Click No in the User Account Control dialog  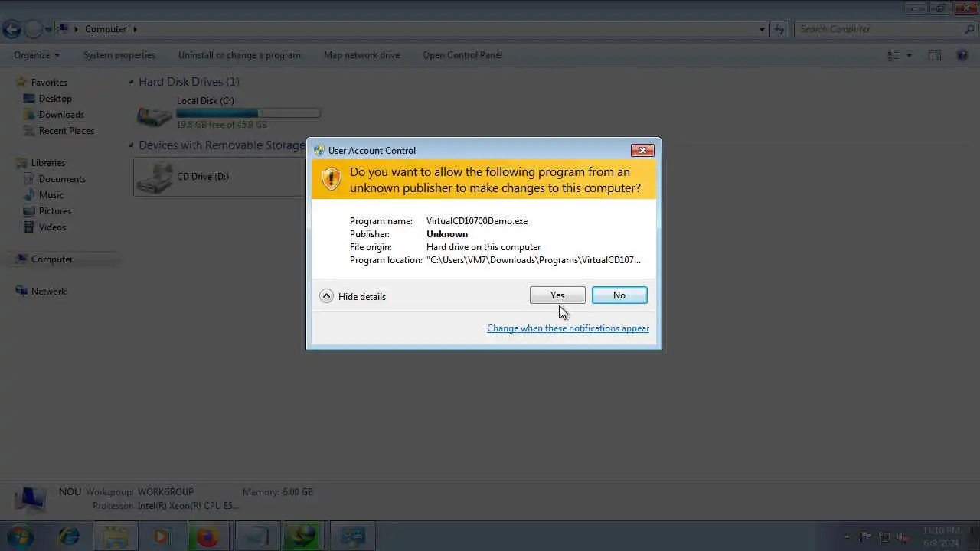619,295
